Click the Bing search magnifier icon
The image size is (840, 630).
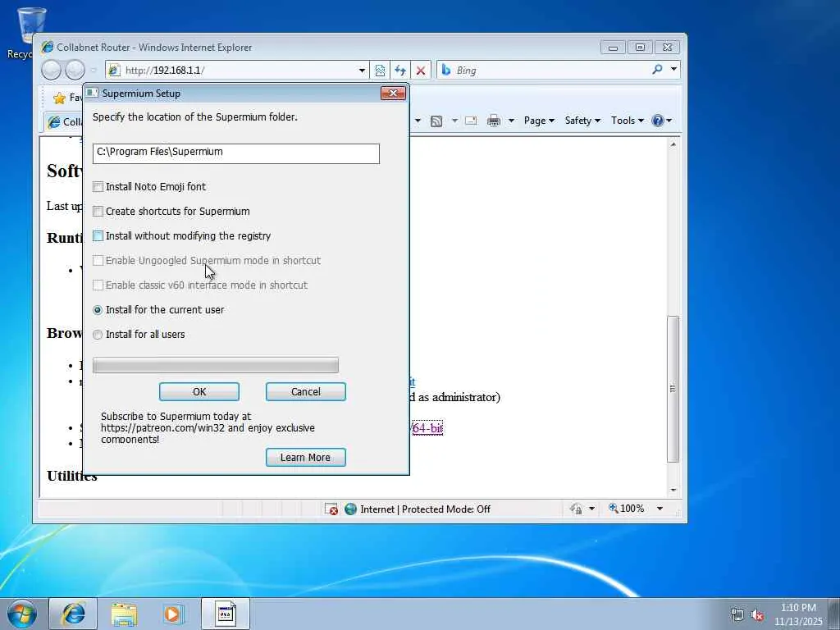(x=657, y=70)
